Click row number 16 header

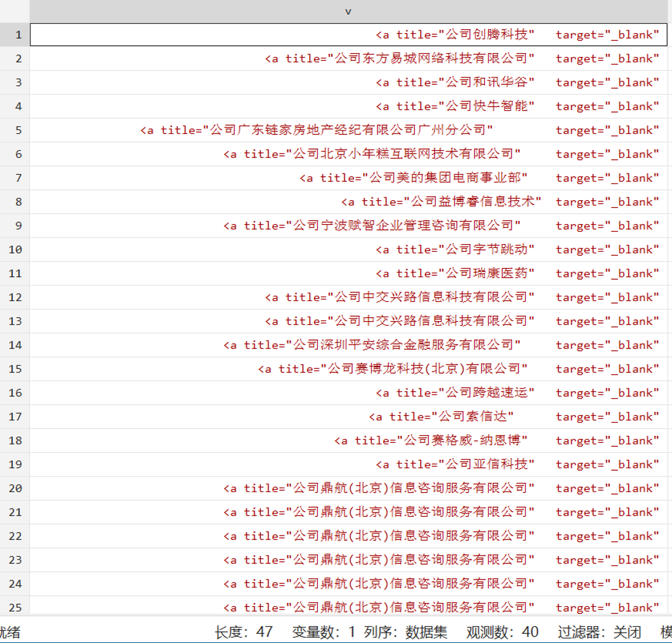tap(15, 392)
